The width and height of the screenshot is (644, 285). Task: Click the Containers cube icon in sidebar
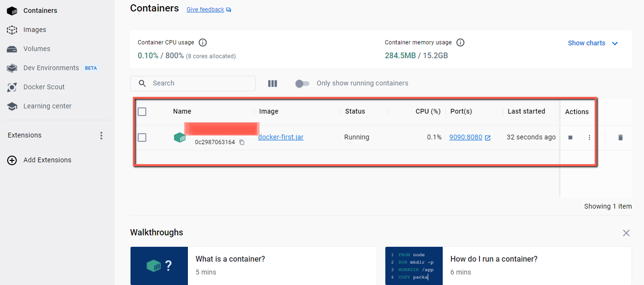pyautogui.click(x=12, y=11)
